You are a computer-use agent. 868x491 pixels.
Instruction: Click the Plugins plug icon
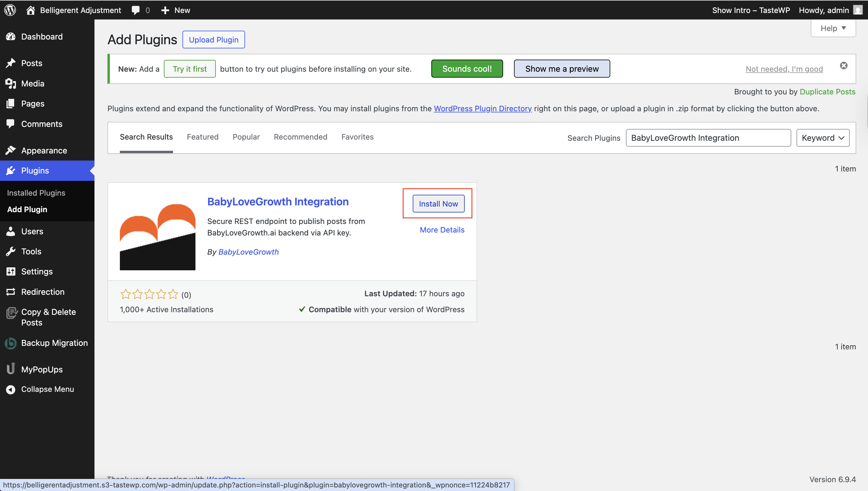(11, 171)
